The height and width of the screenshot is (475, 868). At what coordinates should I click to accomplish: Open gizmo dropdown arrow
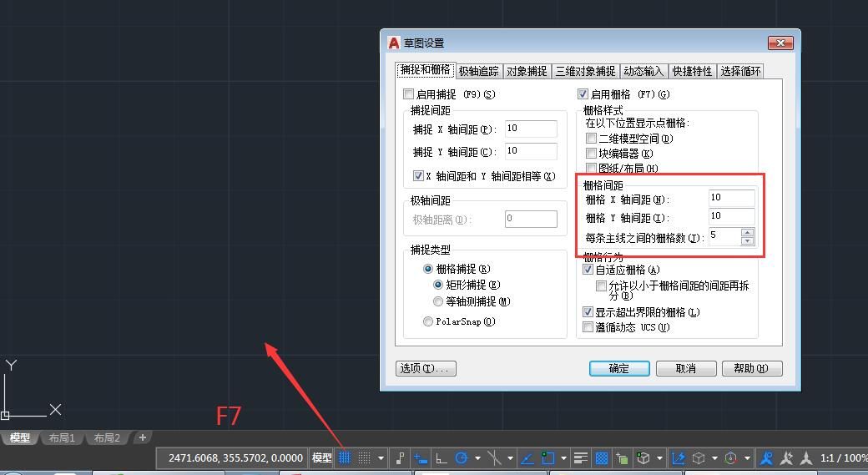747,458
